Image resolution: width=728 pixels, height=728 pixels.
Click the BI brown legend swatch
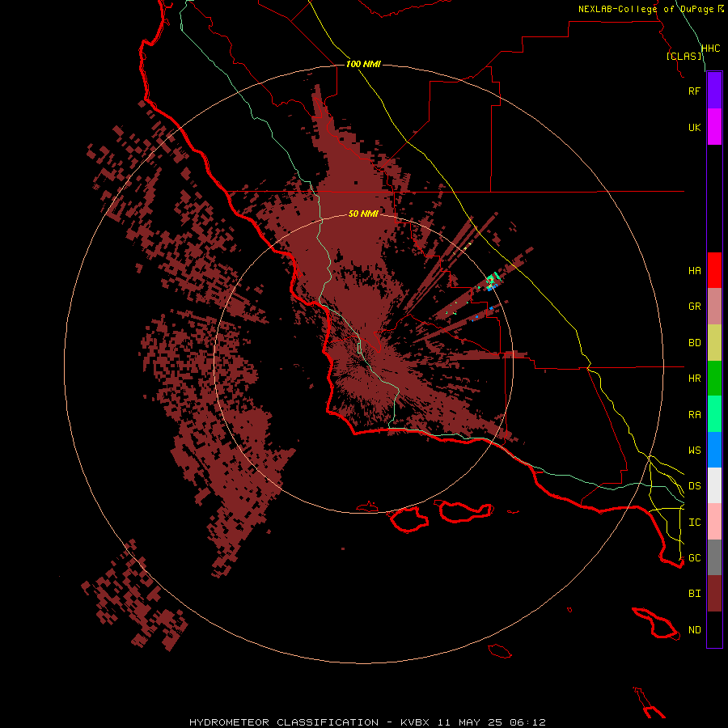tap(714, 594)
